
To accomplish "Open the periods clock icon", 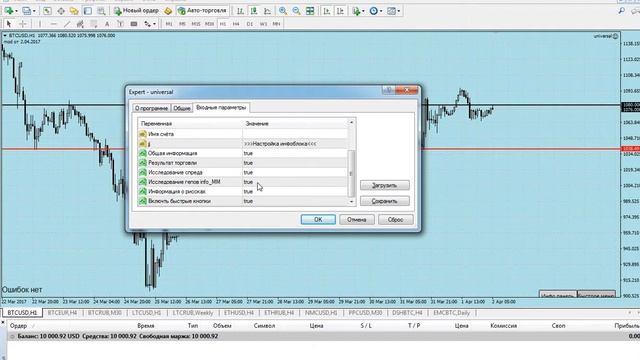I will point(373,11).
